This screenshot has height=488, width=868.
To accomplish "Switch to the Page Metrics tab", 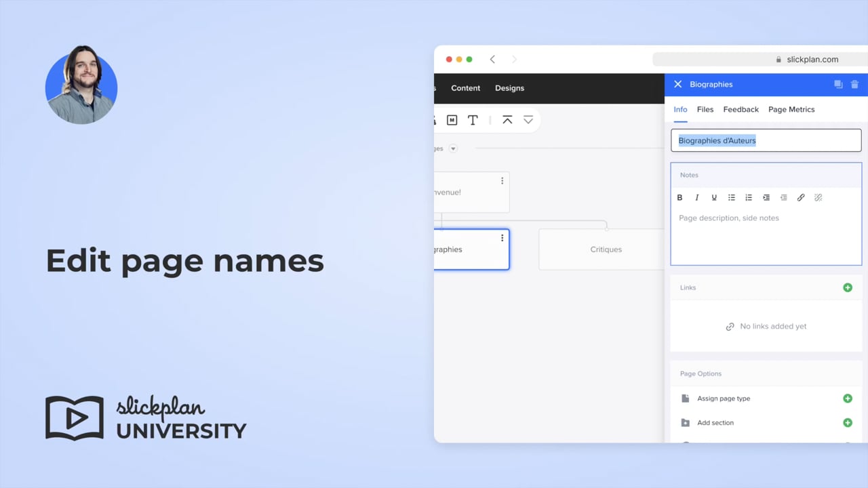I will [791, 109].
